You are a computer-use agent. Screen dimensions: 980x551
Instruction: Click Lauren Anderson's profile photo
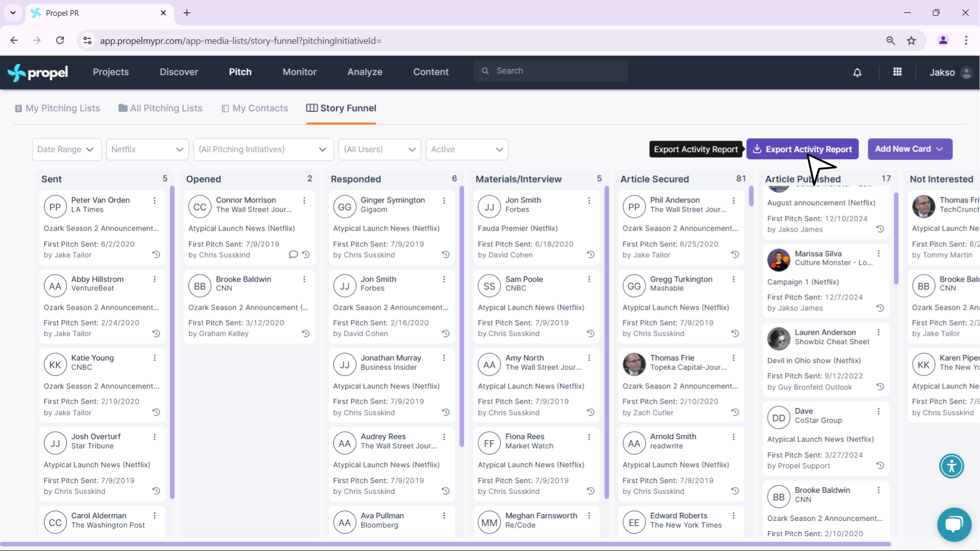tap(778, 339)
